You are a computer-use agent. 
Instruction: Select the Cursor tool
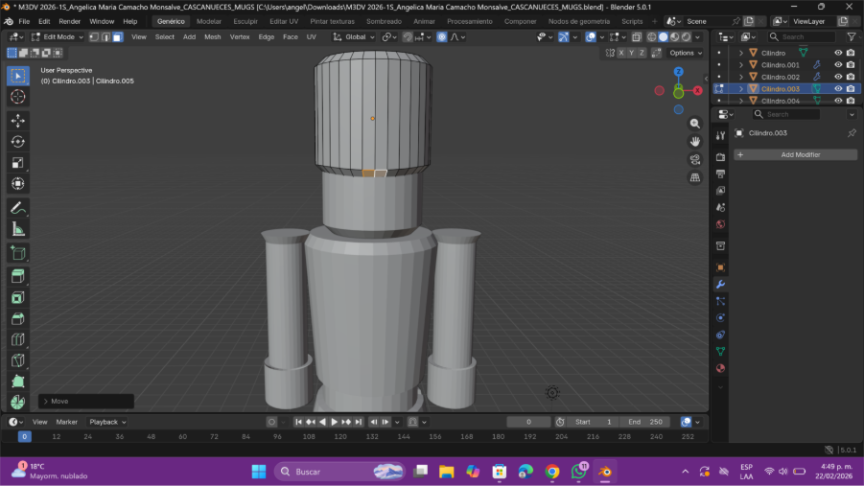(18, 97)
